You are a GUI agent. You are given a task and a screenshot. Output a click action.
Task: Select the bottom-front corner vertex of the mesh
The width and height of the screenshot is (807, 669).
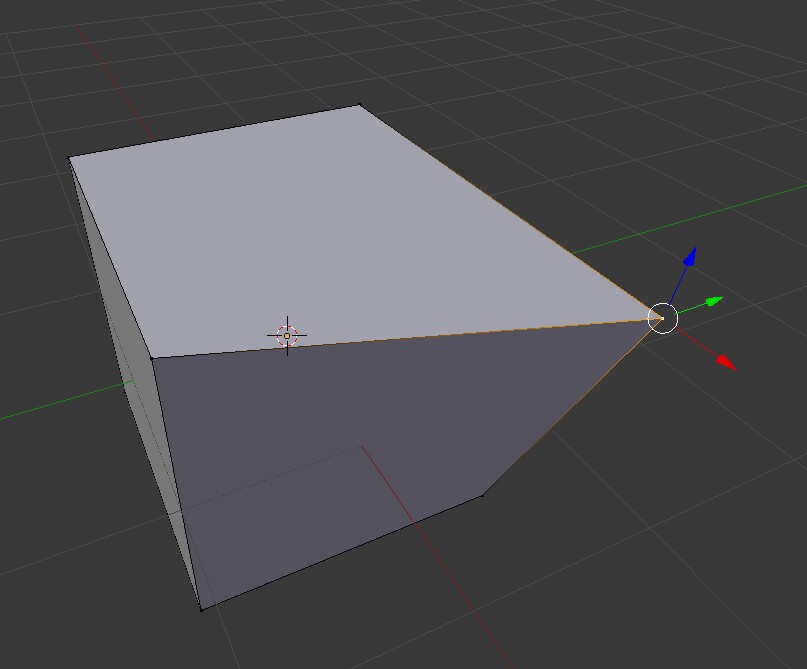pyautogui.click(x=201, y=610)
